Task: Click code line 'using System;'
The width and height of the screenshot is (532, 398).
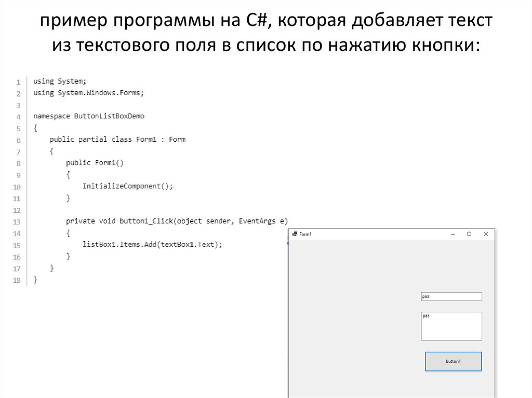Action: pyautogui.click(x=60, y=81)
